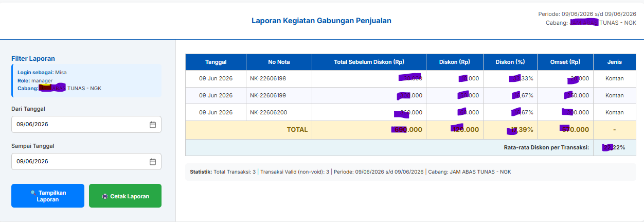Click the No Nota column header

[x=279, y=62]
